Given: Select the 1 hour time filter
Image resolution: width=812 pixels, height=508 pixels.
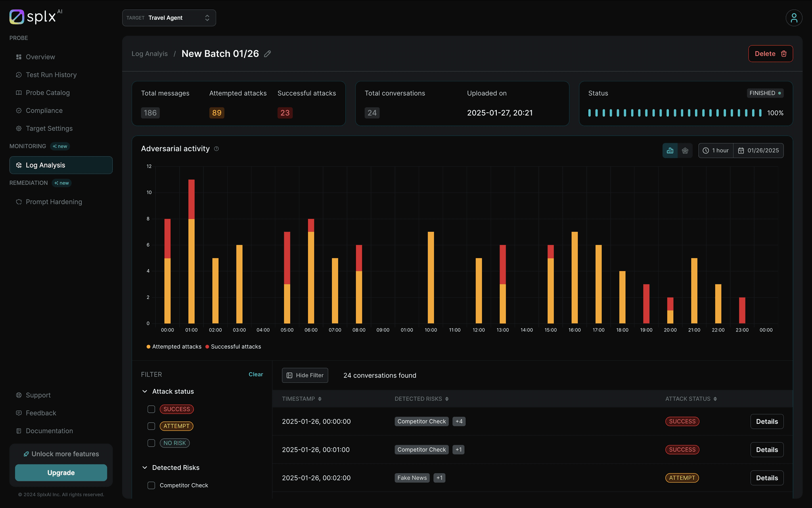Looking at the screenshot, I should click(715, 150).
